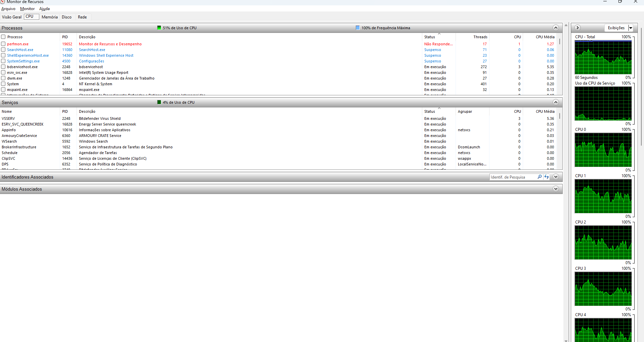The height and width of the screenshot is (342, 644).
Task: Click the Identif. de Pesquisa search field
Action: click(513, 177)
